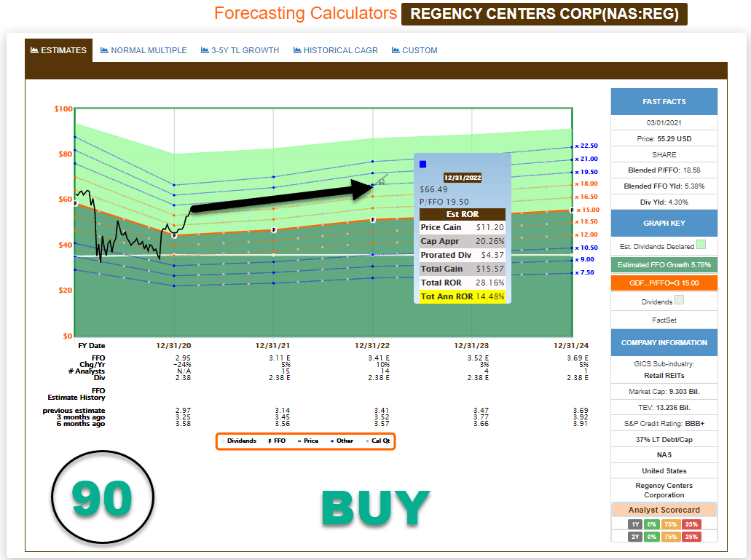Select the x 9.00 multiple label
This screenshot has height=560, width=751.
tap(585, 259)
